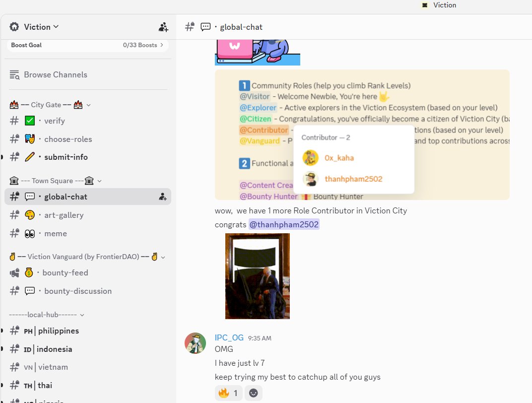Click thanhpham2502 avatar in Contributor popup

(x=310, y=179)
